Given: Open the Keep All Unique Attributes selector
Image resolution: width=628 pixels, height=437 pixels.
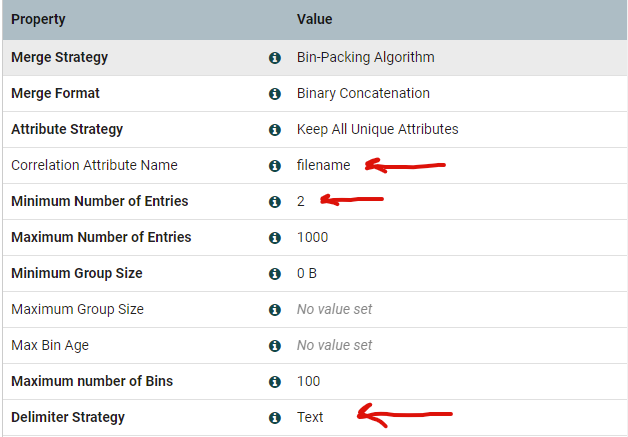Looking at the screenshot, I should coord(377,130).
